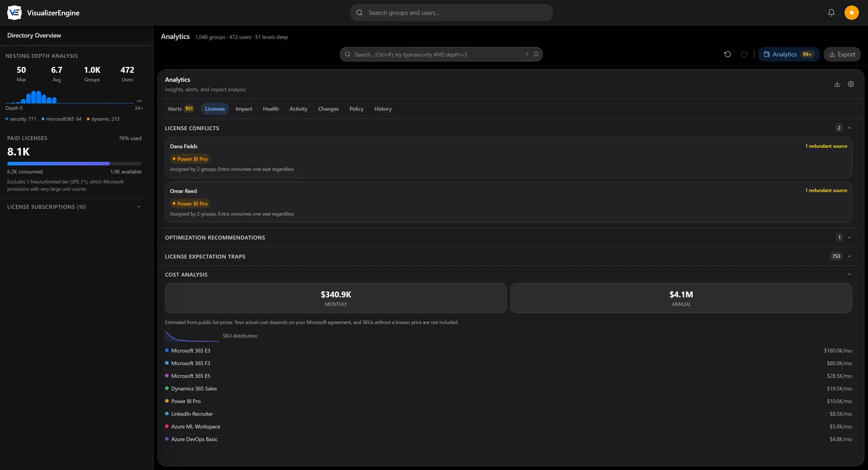
Task: Click the $4.1M Annual cost card
Action: 681,298
